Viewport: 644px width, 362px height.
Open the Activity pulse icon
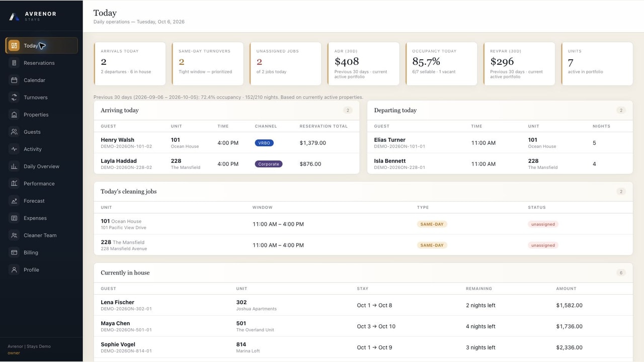(14, 149)
